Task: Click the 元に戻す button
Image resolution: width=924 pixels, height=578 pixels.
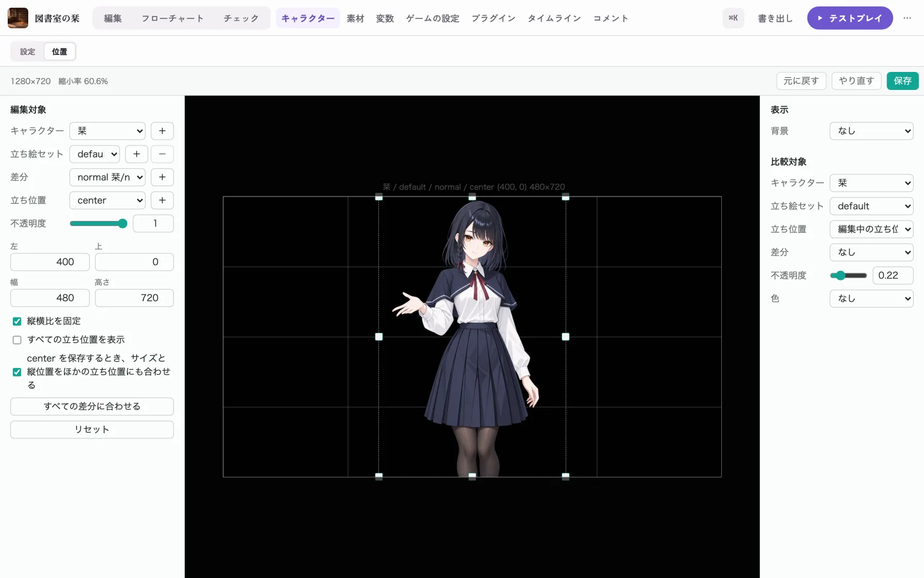Action: click(801, 81)
